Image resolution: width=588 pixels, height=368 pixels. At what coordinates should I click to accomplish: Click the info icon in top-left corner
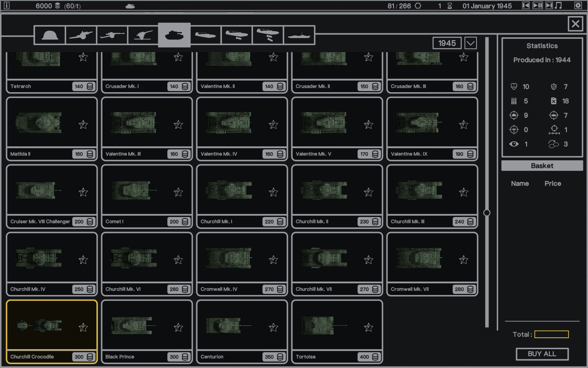point(6,5)
